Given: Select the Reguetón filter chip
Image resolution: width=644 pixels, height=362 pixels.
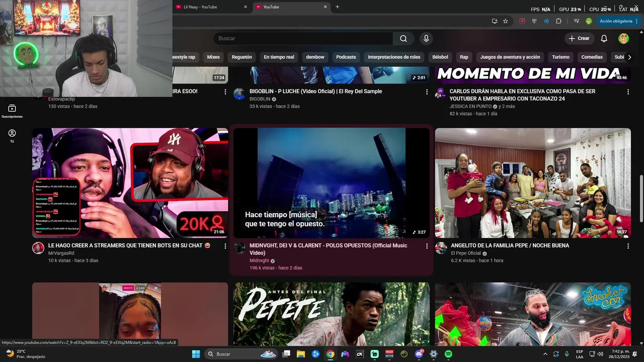Looking at the screenshot, I should point(242,57).
